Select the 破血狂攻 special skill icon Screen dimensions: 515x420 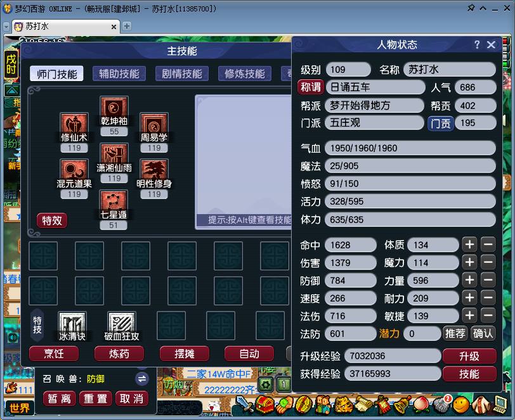(121, 323)
